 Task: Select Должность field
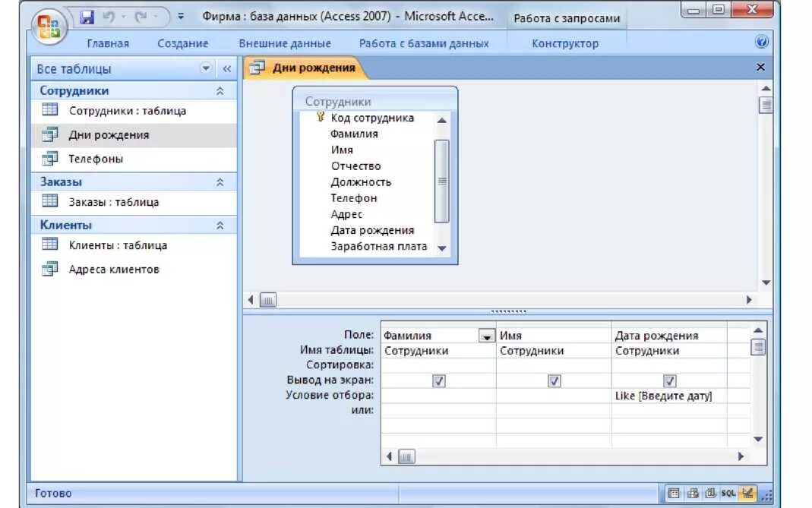pos(361,182)
